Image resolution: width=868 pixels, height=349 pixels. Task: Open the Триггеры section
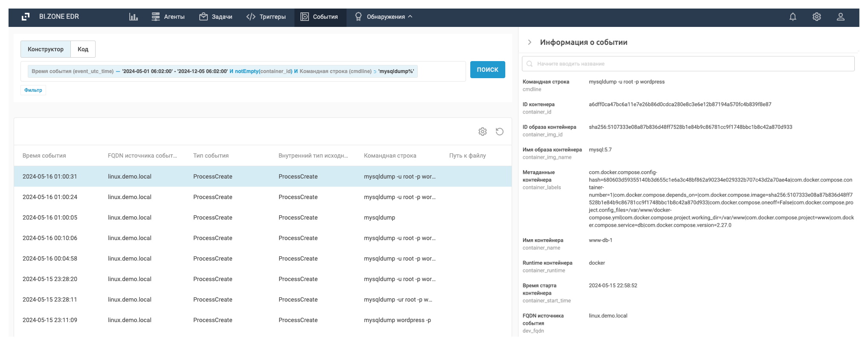point(266,17)
